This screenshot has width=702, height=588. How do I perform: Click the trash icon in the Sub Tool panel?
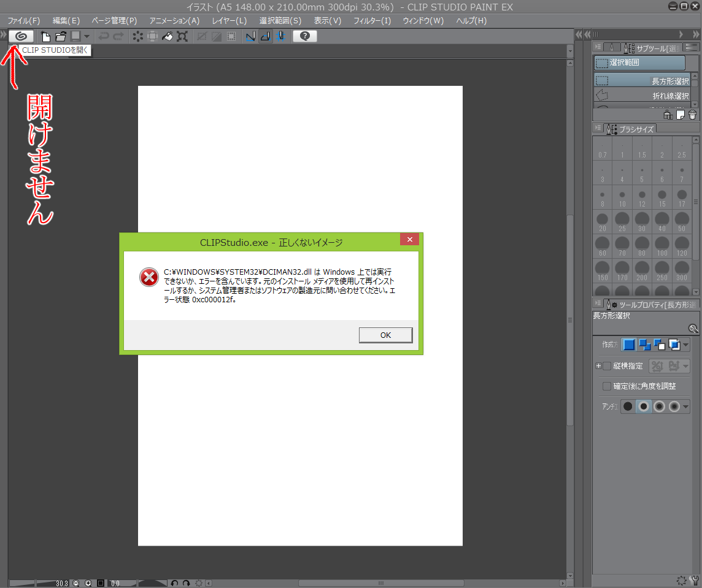click(693, 115)
